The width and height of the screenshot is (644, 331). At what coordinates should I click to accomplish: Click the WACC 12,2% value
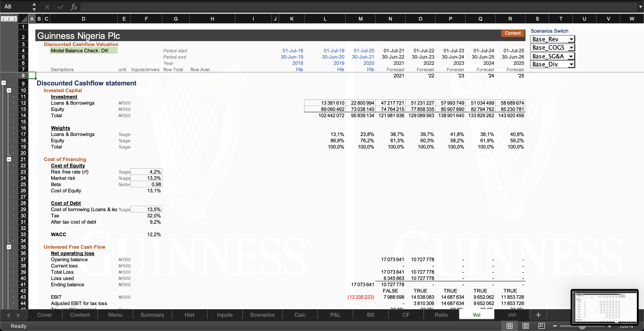click(x=154, y=234)
